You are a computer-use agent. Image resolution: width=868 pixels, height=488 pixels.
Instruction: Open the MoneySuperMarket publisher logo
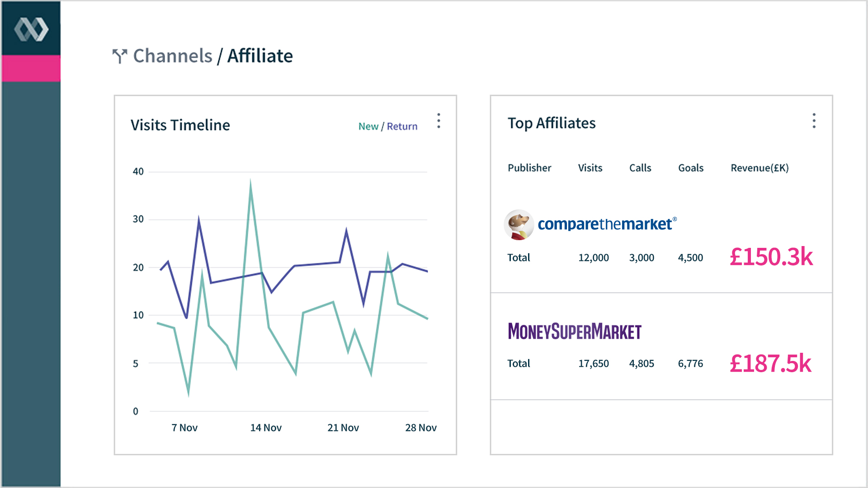pos(575,332)
